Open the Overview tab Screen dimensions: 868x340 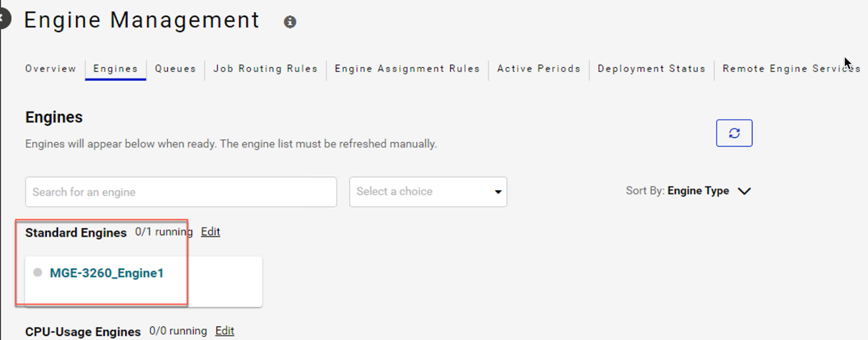[x=50, y=69]
